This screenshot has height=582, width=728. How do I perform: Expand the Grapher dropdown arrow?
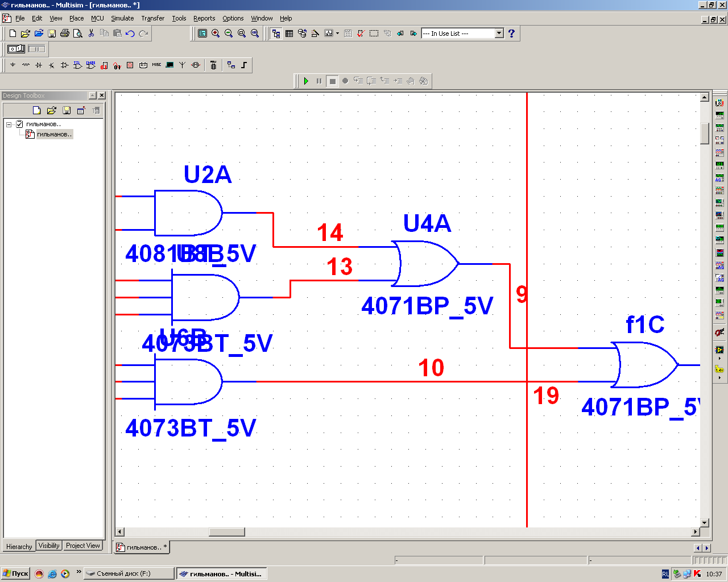[x=337, y=34]
